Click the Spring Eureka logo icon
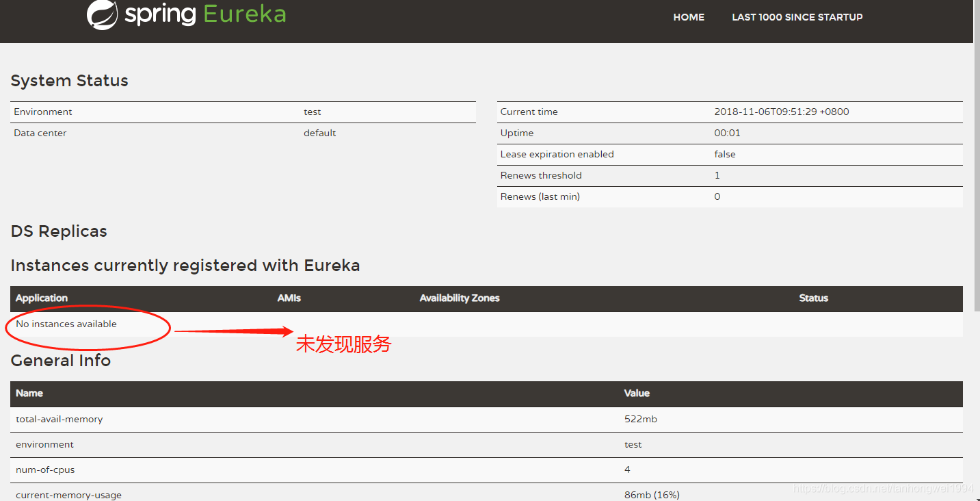This screenshot has width=980, height=501. coord(102,14)
